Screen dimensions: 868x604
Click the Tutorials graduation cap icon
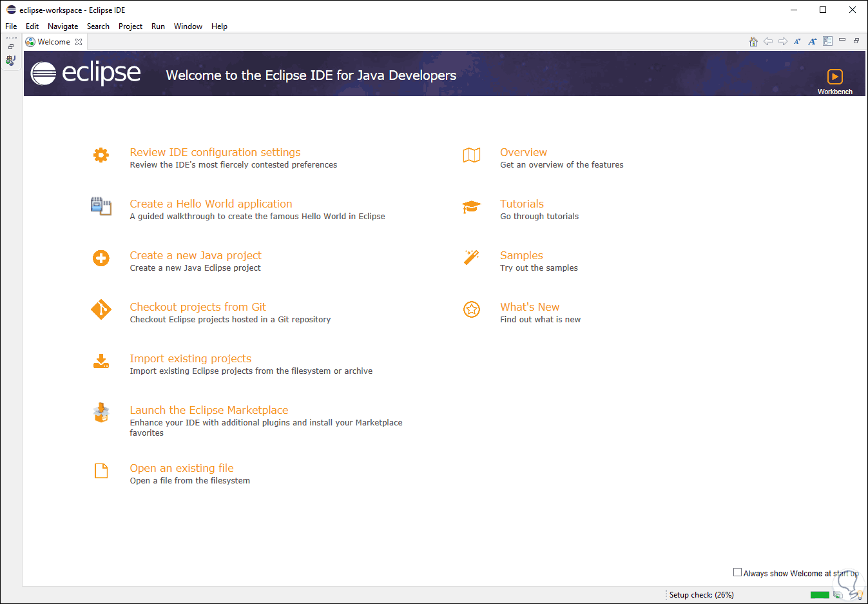coord(472,206)
